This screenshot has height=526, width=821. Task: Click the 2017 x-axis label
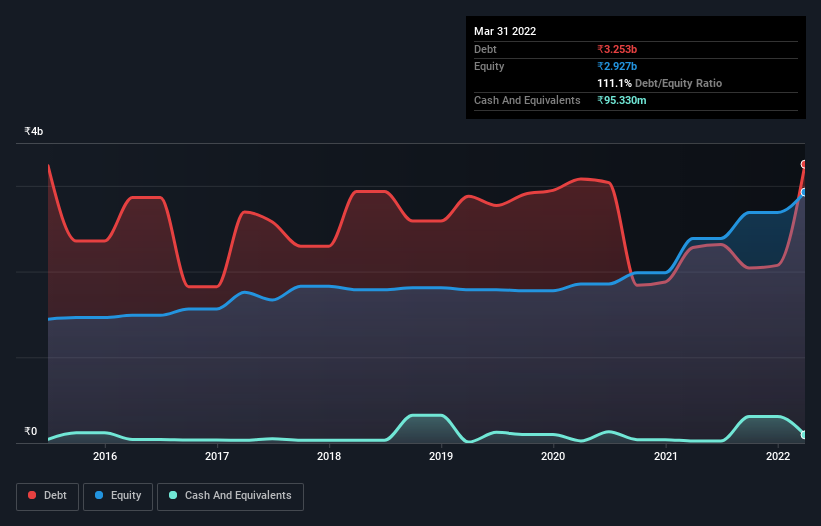point(217,456)
